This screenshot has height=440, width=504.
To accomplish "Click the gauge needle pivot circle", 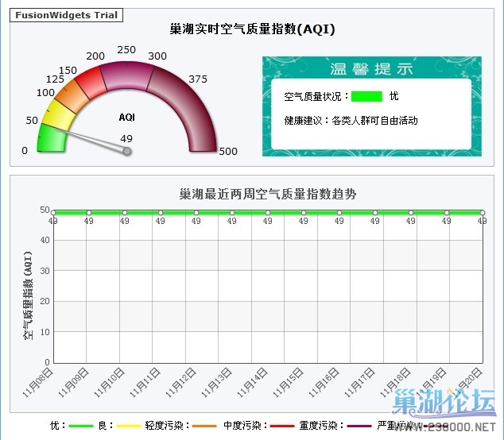I will click(127, 151).
